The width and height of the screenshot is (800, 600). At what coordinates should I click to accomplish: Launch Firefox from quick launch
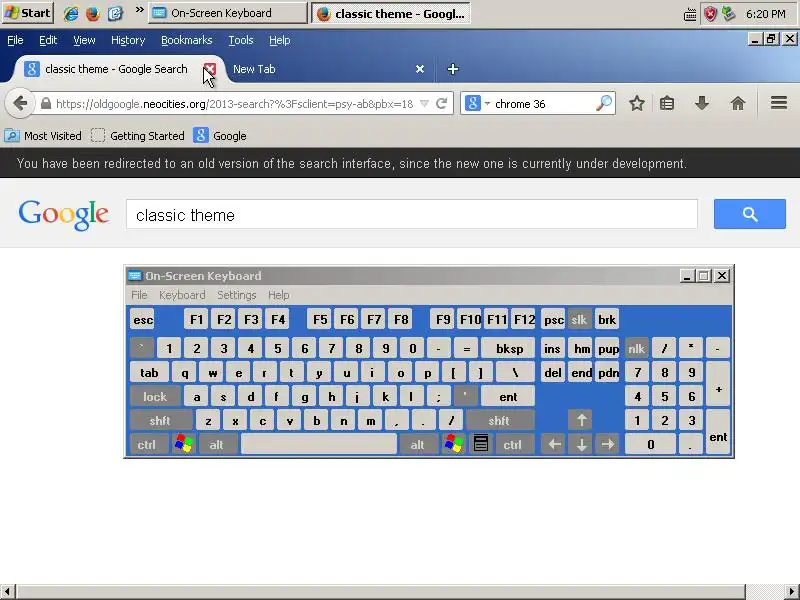(x=93, y=13)
